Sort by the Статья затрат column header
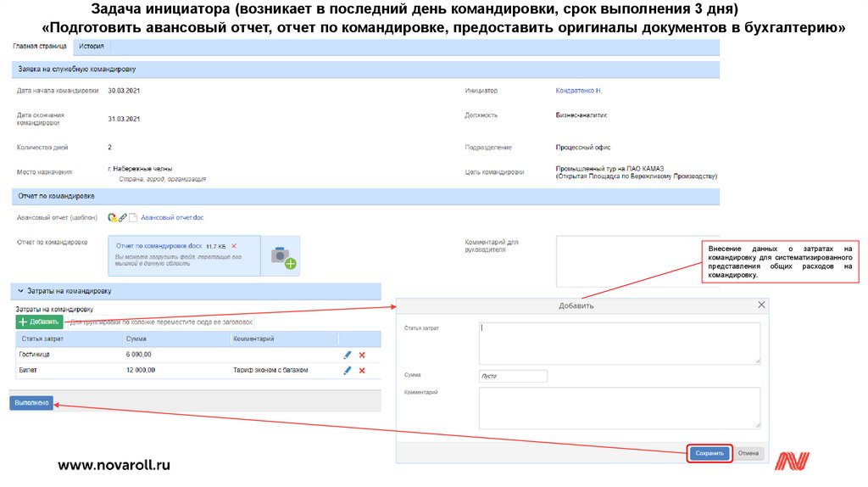868x487 pixels. pos(42,339)
